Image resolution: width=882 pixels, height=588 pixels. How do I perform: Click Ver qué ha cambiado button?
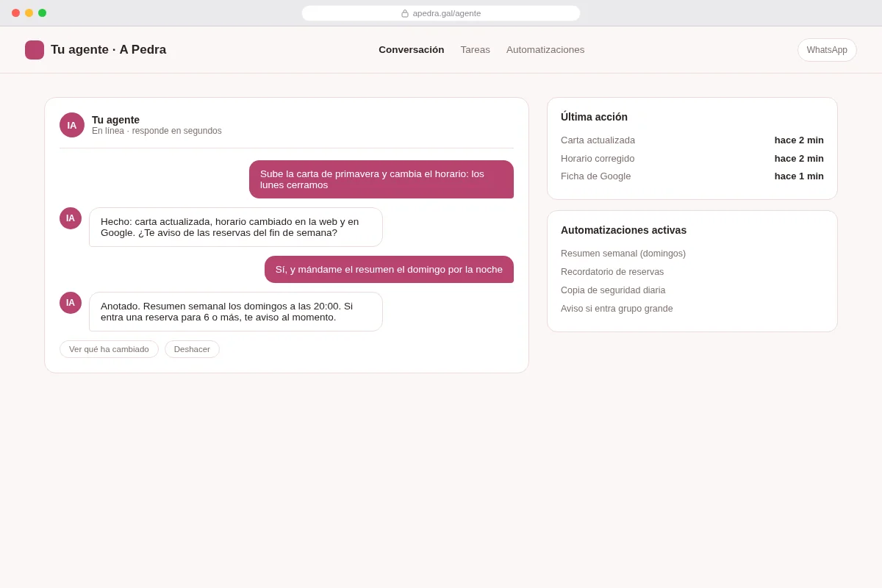point(109,349)
